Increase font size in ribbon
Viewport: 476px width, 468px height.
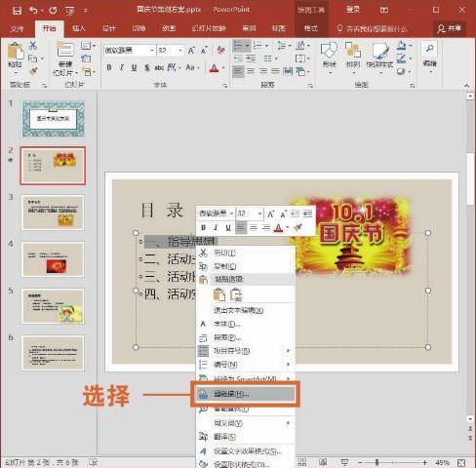click(191, 51)
